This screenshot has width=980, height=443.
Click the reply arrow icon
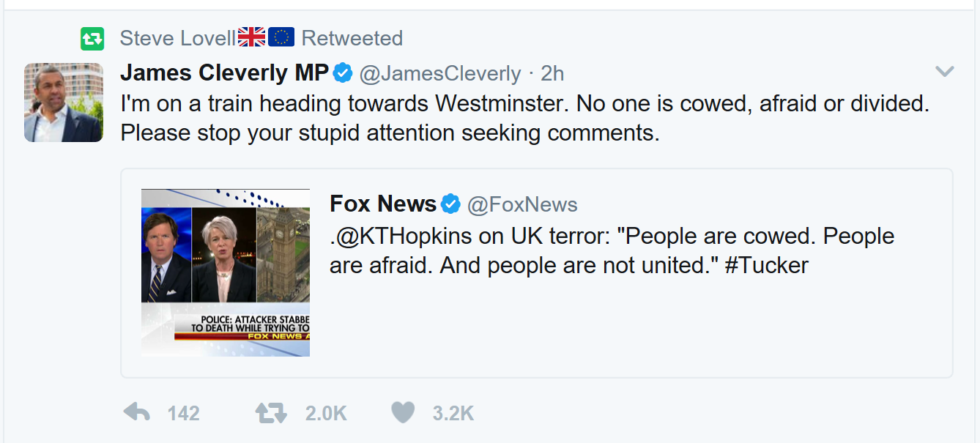click(x=137, y=413)
